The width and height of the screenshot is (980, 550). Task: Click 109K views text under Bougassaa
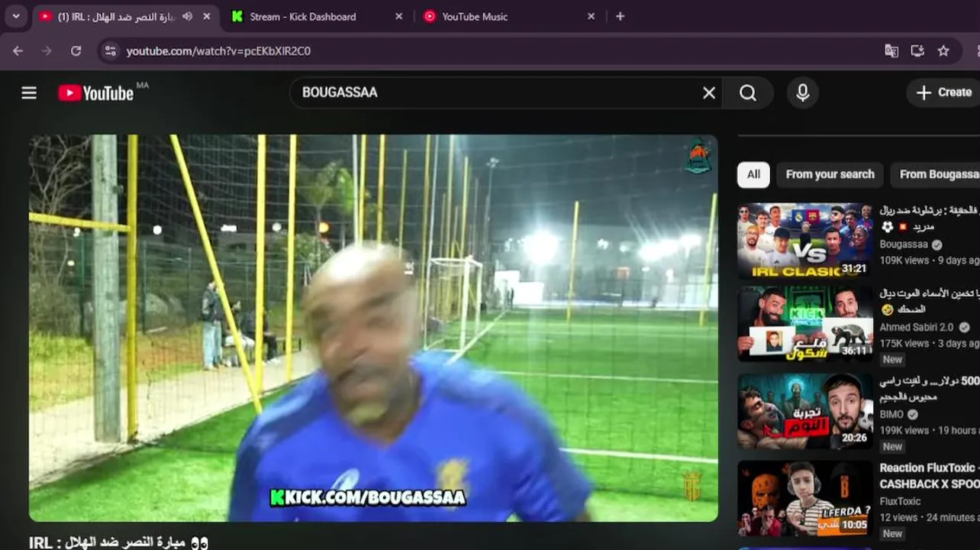pos(904,260)
